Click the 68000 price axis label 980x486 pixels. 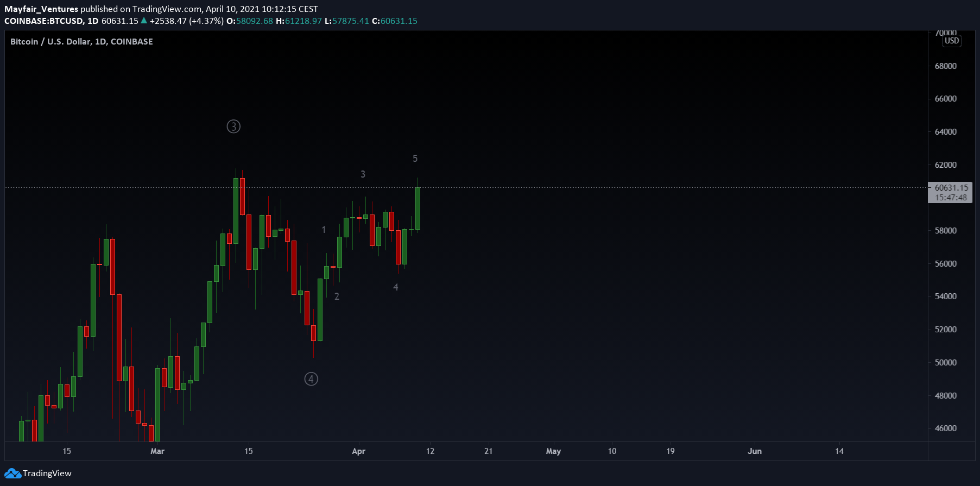pyautogui.click(x=946, y=66)
